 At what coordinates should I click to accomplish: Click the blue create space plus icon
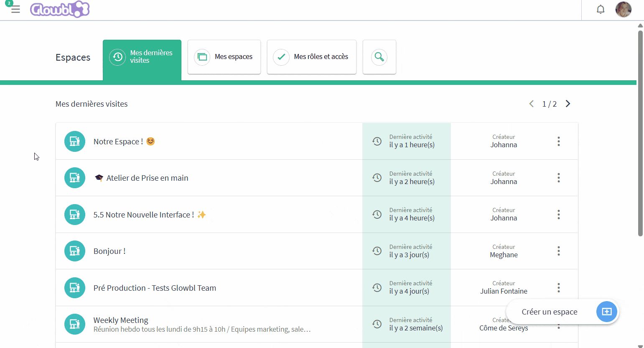pyautogui.click(x=607, y=312)
